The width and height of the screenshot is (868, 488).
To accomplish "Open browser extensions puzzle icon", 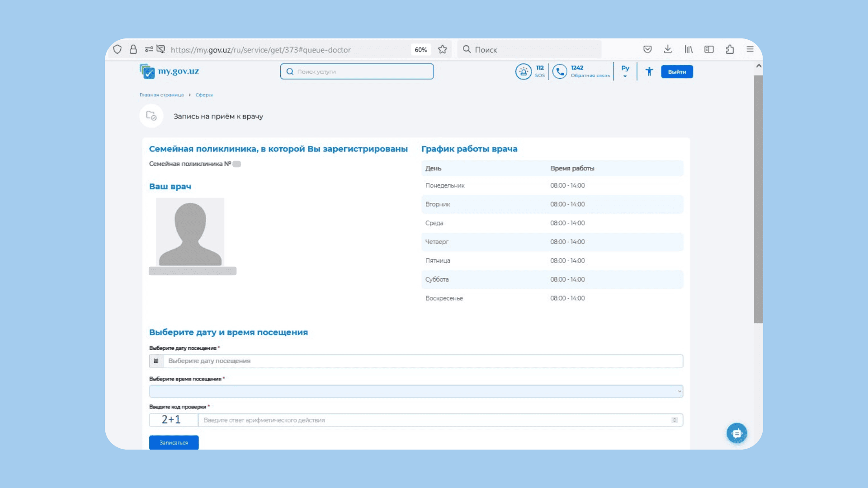I will point(730,50).
